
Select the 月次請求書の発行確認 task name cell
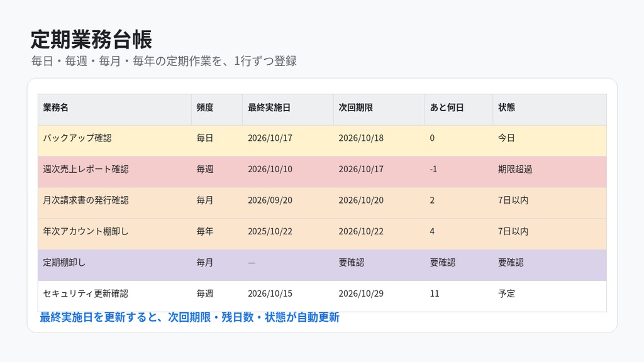(114, 203)
